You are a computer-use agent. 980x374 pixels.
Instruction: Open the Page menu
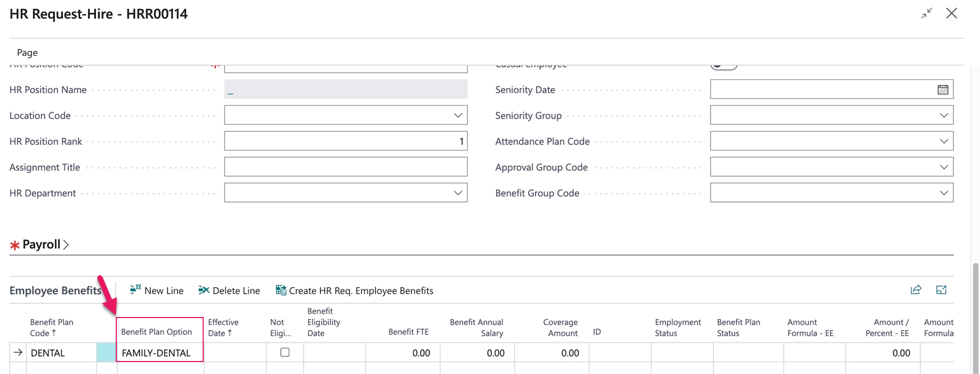pyautogui.click(x=27, y=53)
